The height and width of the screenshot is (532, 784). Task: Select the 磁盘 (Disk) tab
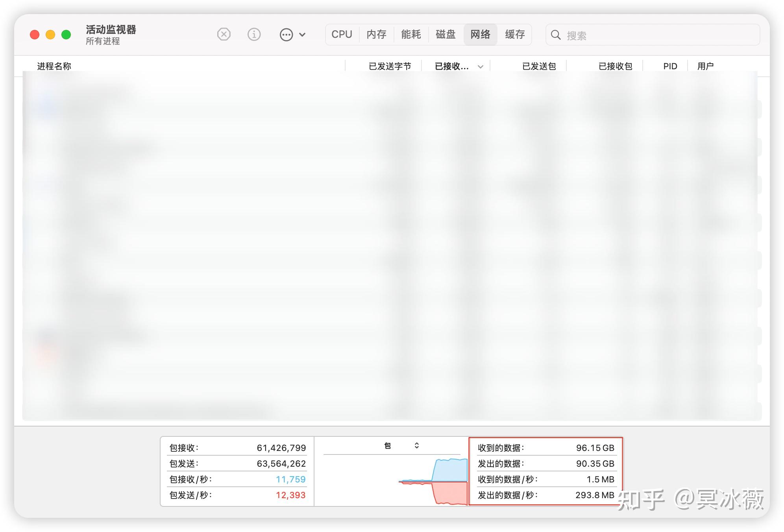tap(446, 35)
